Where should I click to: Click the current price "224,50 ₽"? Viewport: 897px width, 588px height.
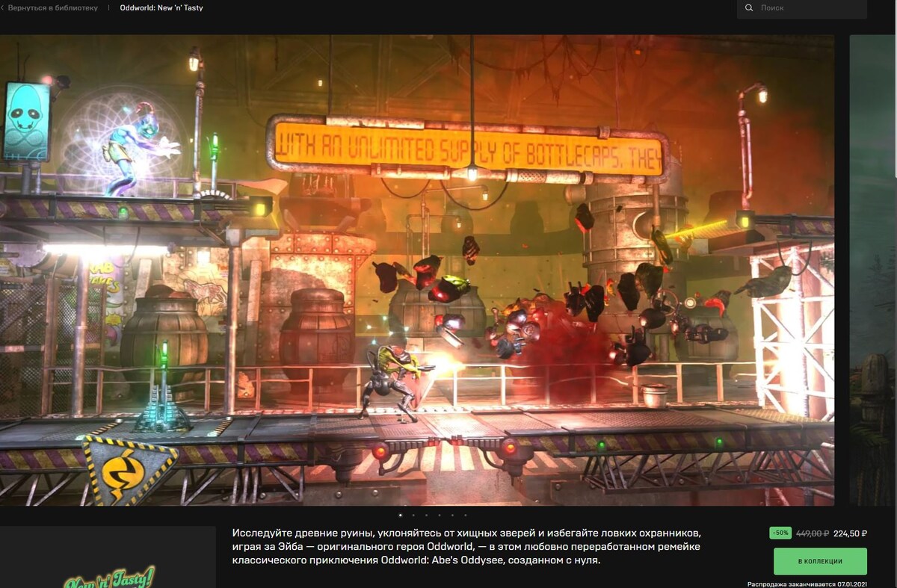pyautogui.click(x=851, y=533)
